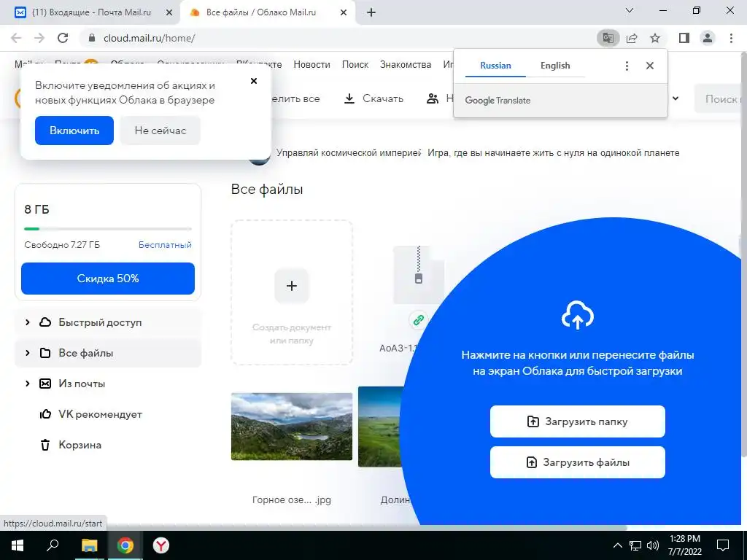747x560 pixels.
Task: Click Загрузить папку button
Action: [578, 421]
